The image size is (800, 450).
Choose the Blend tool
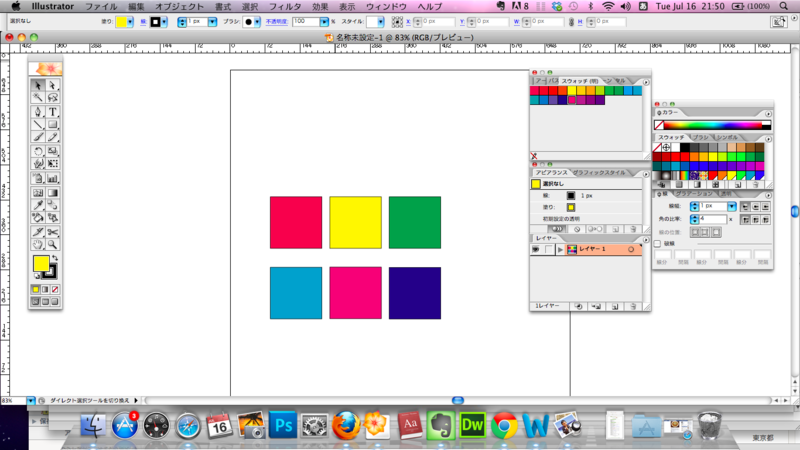pyautogui.click(x=53, y=205)
